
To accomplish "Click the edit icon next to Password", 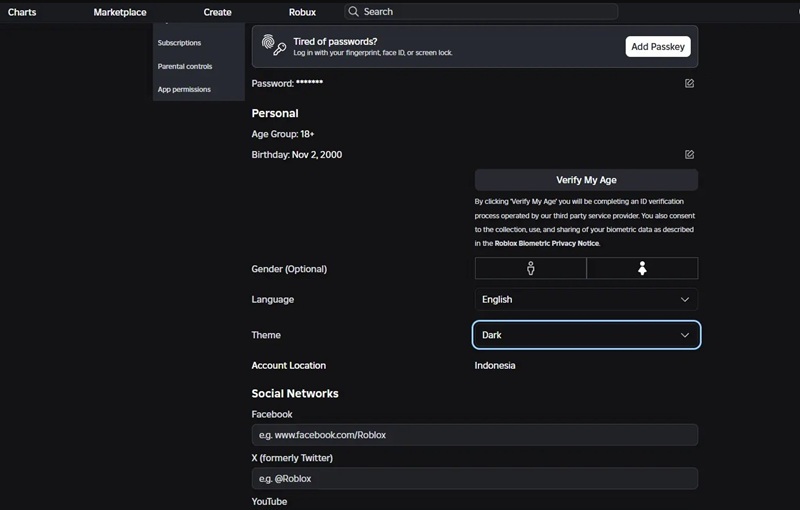I will pyautogui.click(x=689, y=83).
